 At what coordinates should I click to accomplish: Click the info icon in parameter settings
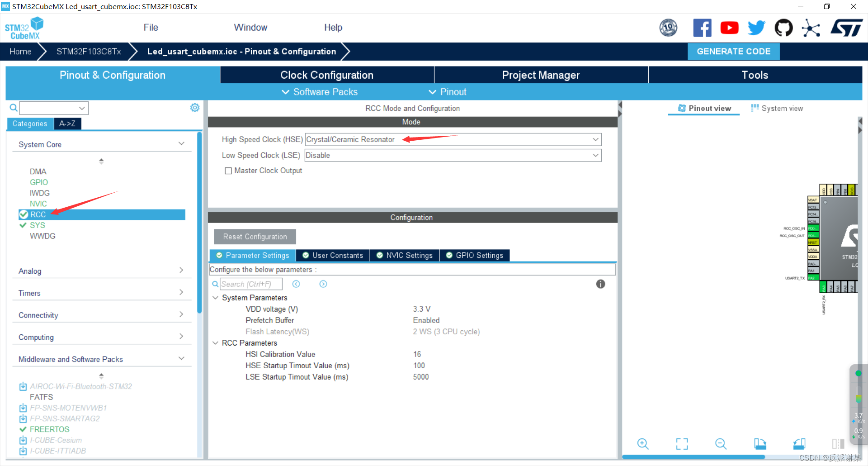(600, 284)
